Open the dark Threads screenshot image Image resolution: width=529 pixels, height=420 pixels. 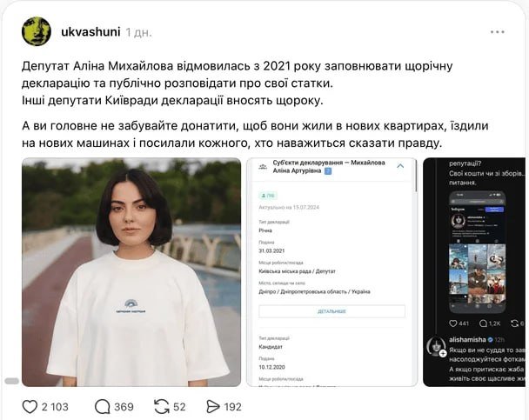pyautogui.click(x=474, y=272)
